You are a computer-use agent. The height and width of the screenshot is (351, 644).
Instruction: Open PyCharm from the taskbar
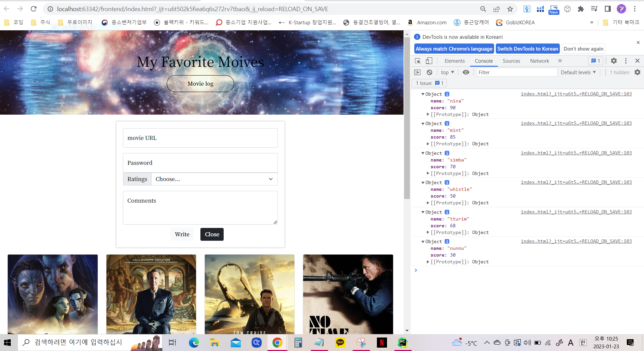coord(402,343)
